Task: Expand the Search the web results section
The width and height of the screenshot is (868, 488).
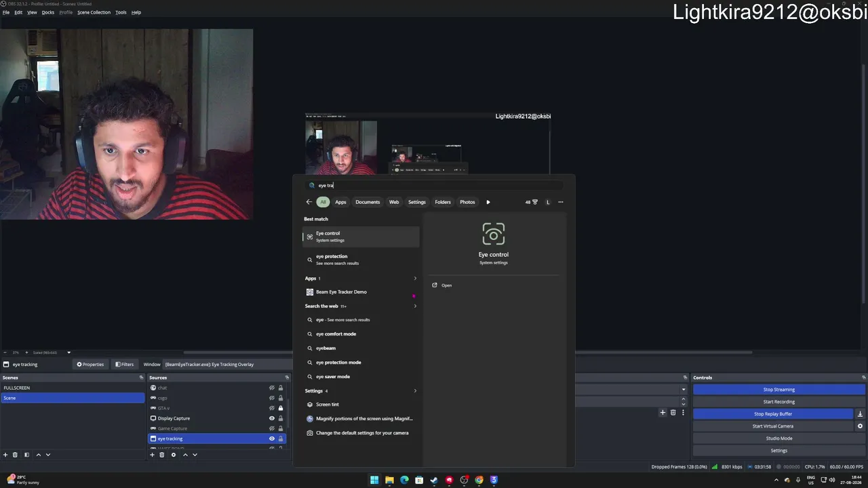Action: click(x=415, y=306)
